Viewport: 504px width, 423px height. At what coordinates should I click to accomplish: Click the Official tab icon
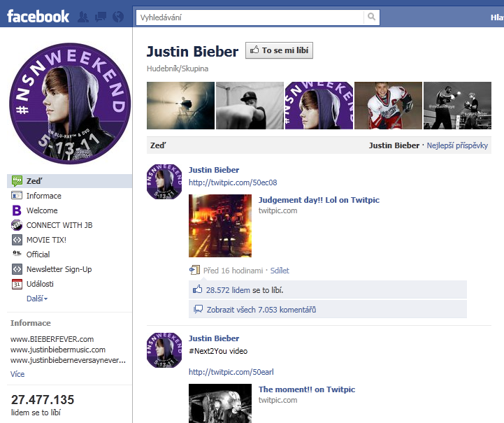[x=17, y=254]
